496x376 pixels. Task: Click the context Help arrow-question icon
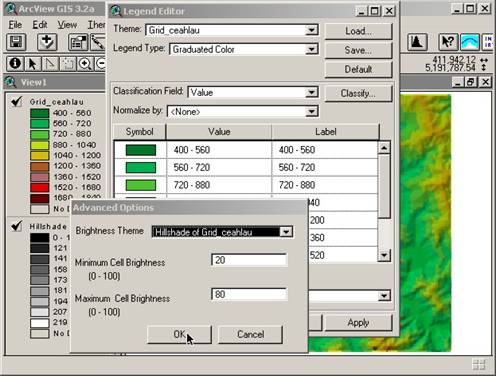click(448, 42)
